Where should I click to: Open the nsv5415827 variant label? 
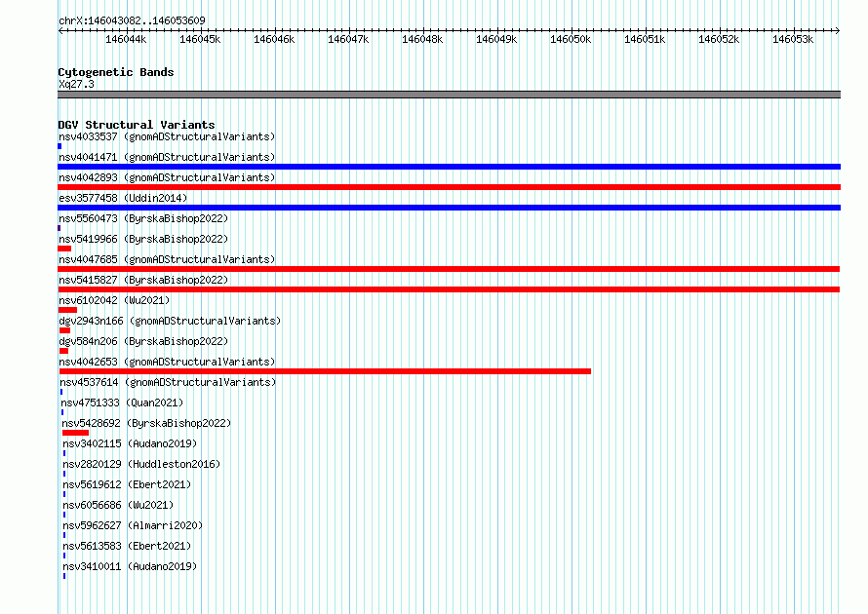pos(143,280)
